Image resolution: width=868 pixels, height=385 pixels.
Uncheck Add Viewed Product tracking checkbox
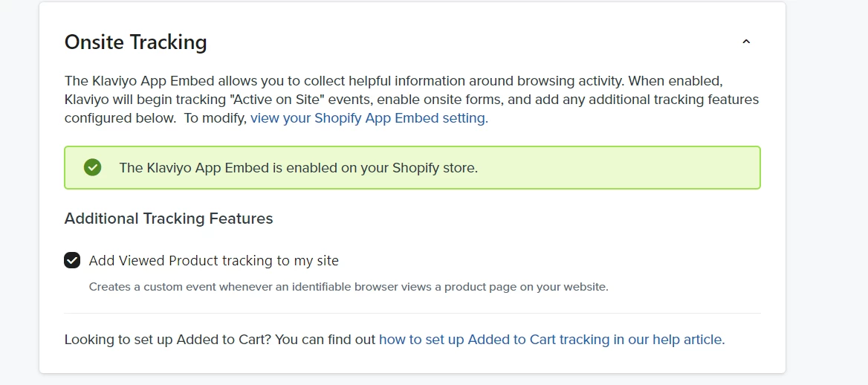[72, 260]
